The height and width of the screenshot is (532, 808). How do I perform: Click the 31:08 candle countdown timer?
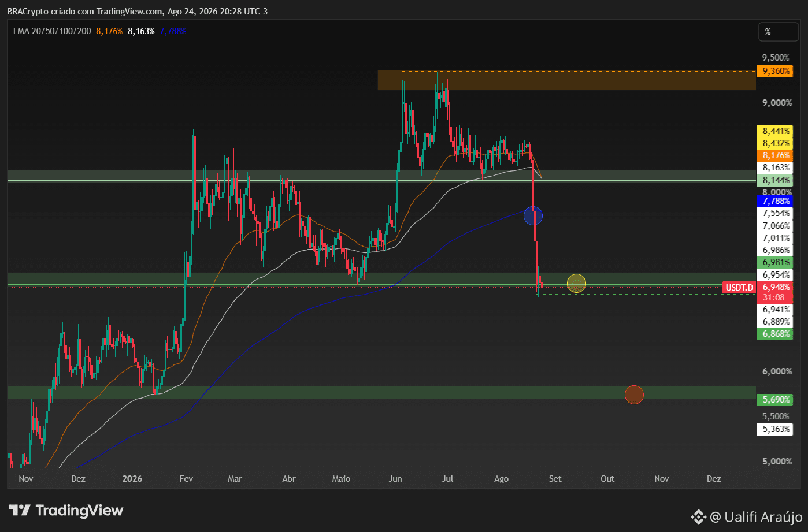click(774, 297)
